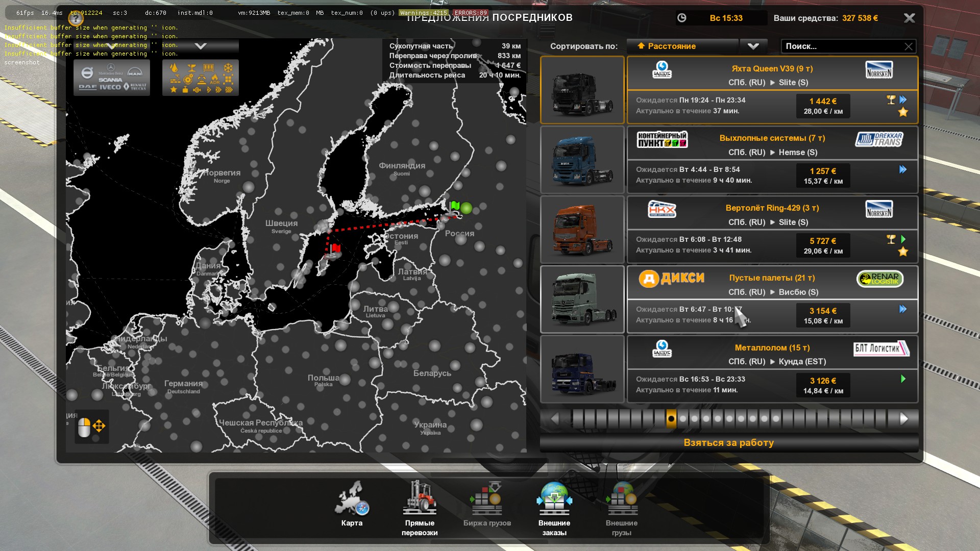Click the Norrsken logo on yacht offer

879,70
